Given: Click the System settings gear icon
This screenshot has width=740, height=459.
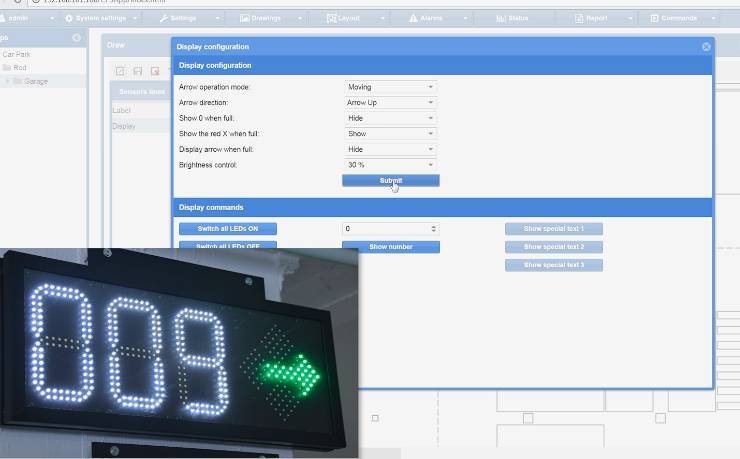Looking at the screenshot, I should coord(68,18).
